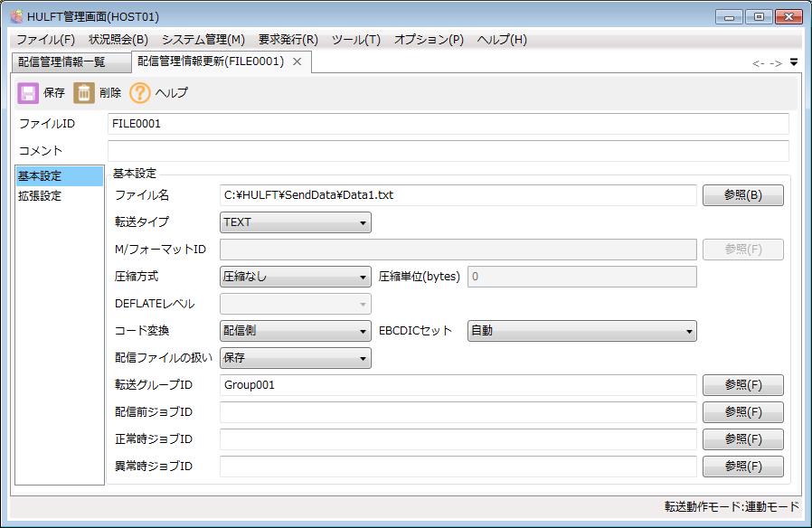Screen dimensions: 812x528
Task: Click the 正常時ジョブID input field
Action: [x=458, y=439]
